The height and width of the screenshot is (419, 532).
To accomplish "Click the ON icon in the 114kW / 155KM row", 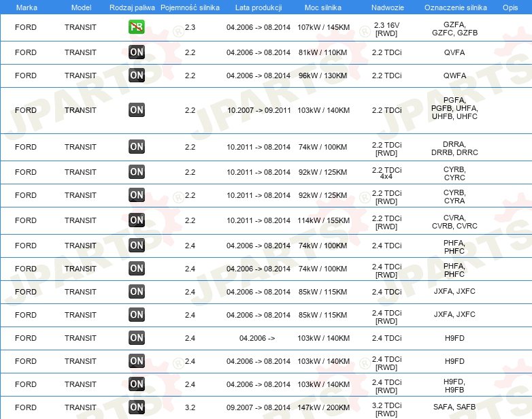I will coord(137,220).
